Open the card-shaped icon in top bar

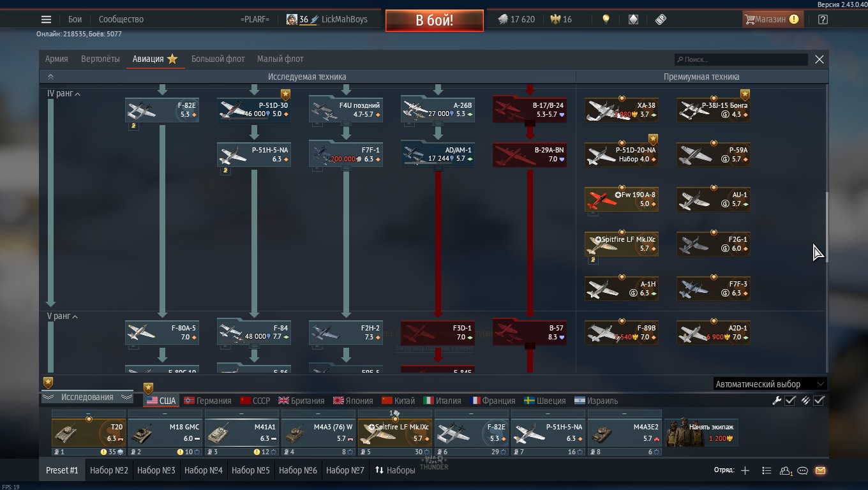(633, 19)
